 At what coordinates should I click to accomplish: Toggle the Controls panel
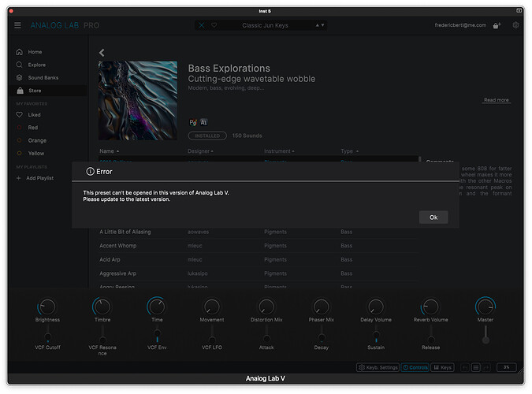(415, 367)
